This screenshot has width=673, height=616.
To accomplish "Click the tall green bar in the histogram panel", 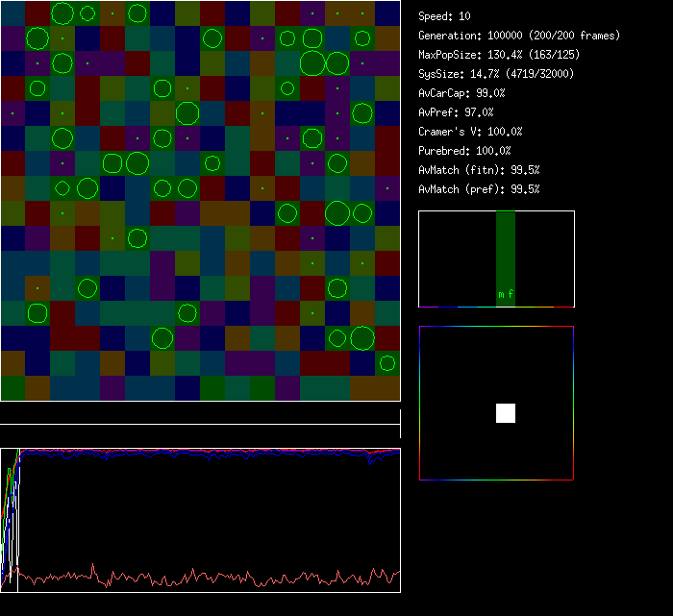I will [506, 250].
